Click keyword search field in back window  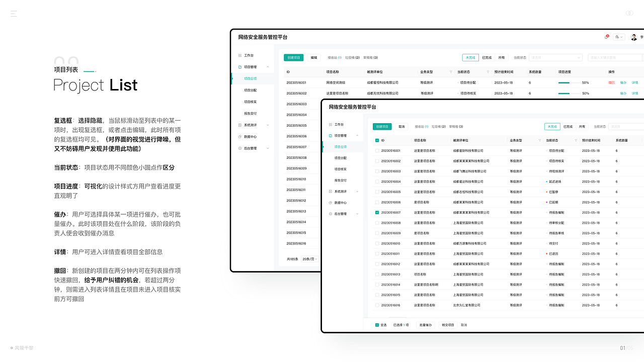pos(616,58)
